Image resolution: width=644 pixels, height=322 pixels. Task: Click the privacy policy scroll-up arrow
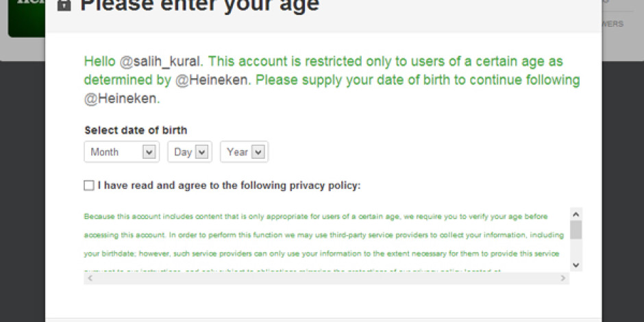pos(575,214)
